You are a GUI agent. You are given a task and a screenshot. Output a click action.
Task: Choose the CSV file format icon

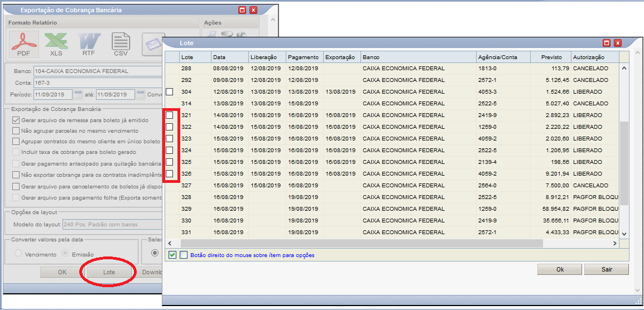pos(121,45)
